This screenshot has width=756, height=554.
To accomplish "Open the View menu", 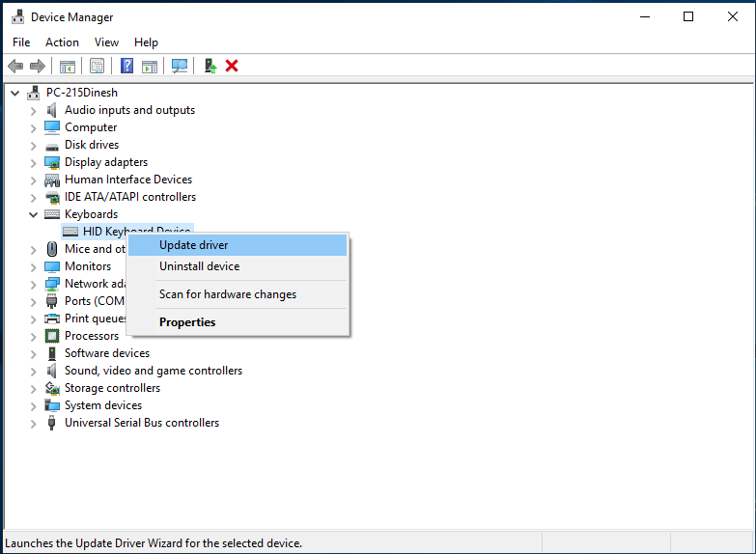I will [106, 42].
